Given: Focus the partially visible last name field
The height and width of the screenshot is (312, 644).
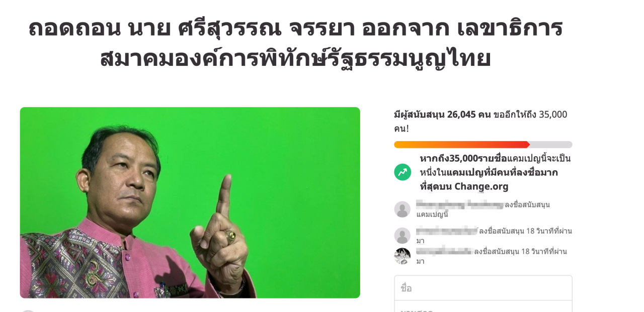Looking at the screenshot, I should coord(483,306).
